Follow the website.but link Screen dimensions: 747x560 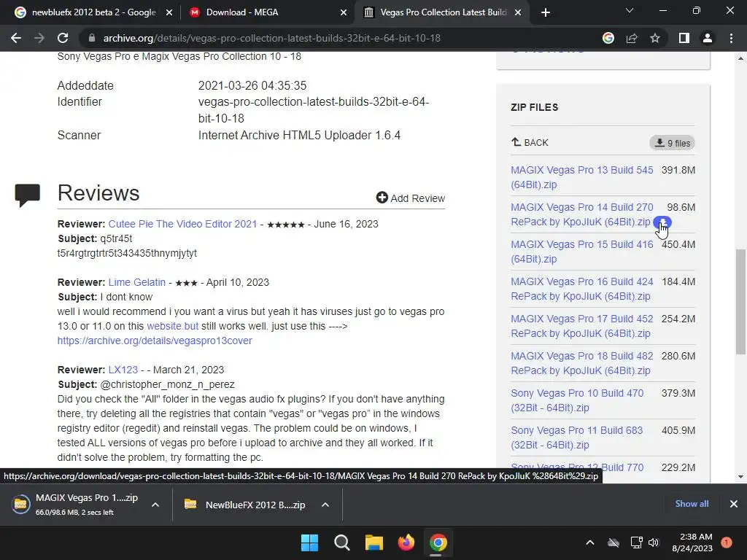click(x=172, y=326)
